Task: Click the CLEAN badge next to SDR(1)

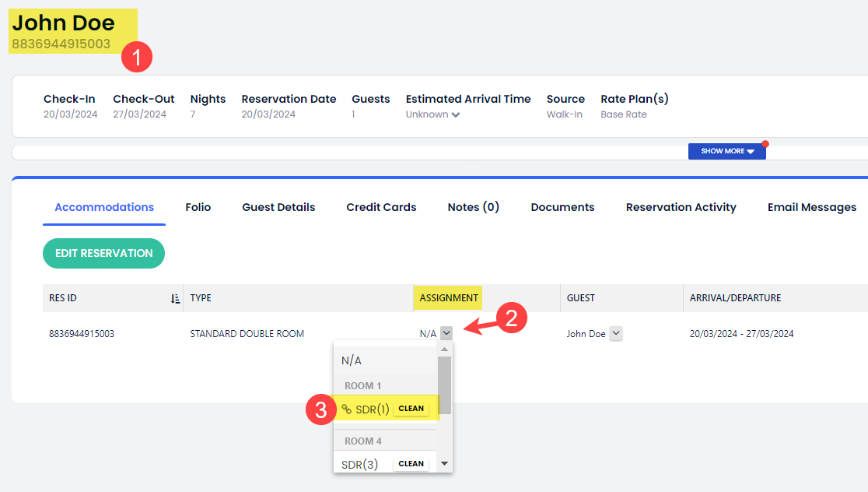Action: [411, 409]
